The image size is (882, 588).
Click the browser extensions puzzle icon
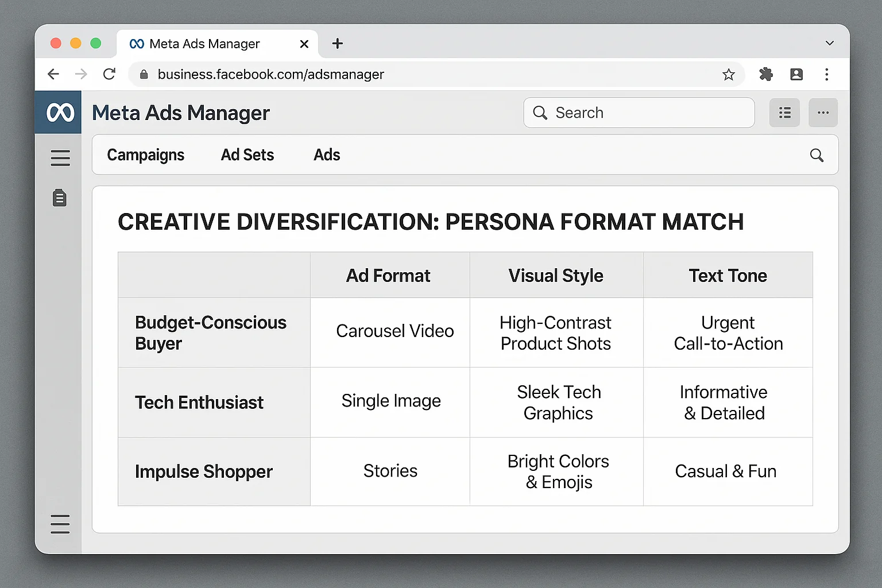click(x=766, y=74)
